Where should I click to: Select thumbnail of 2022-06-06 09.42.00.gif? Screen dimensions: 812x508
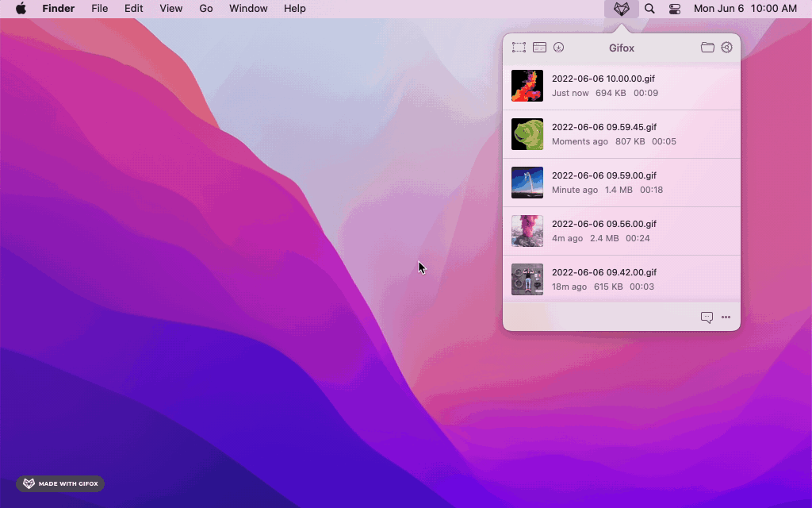click(x=527, y=279)
